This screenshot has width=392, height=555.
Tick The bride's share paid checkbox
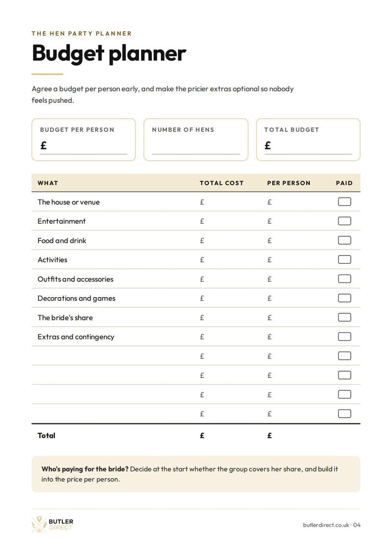pyautogui.click(x=344, y=318)
